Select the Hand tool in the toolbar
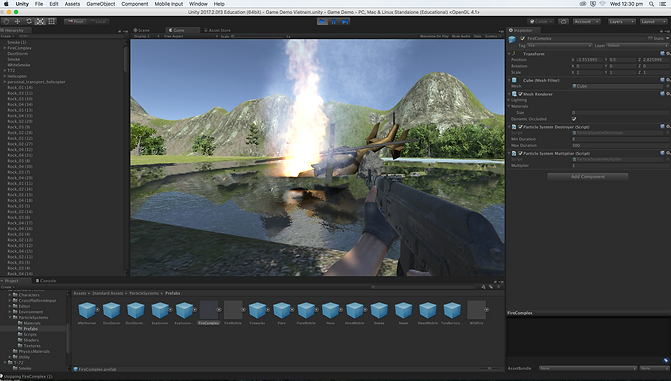This screenshot has width=671, height=381. pyautogui.click(x=6, y=21)
